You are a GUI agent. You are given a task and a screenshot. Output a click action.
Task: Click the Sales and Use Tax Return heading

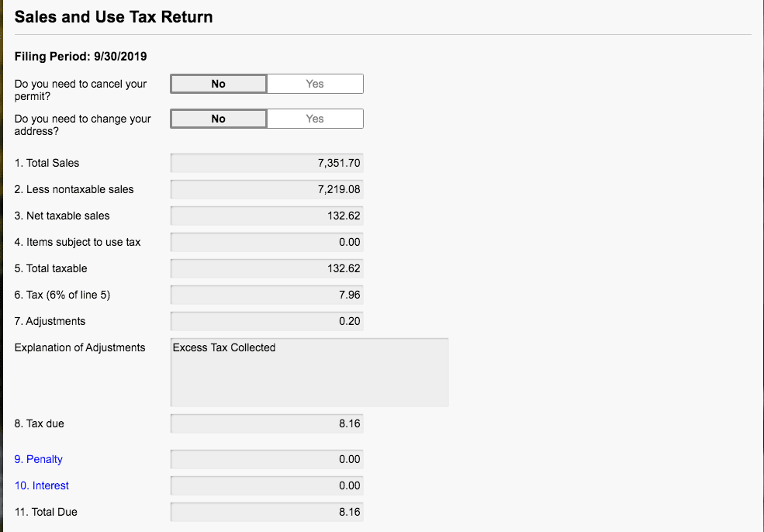[113, 17]
